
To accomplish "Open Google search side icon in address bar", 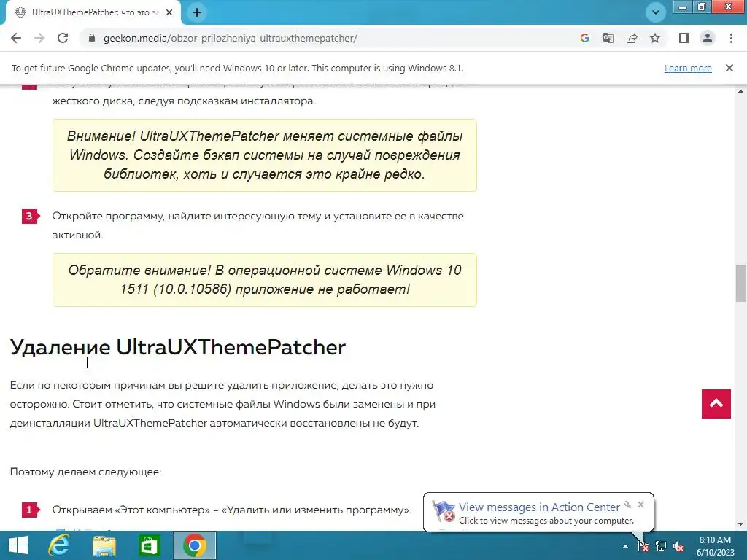I will [584, 38].
